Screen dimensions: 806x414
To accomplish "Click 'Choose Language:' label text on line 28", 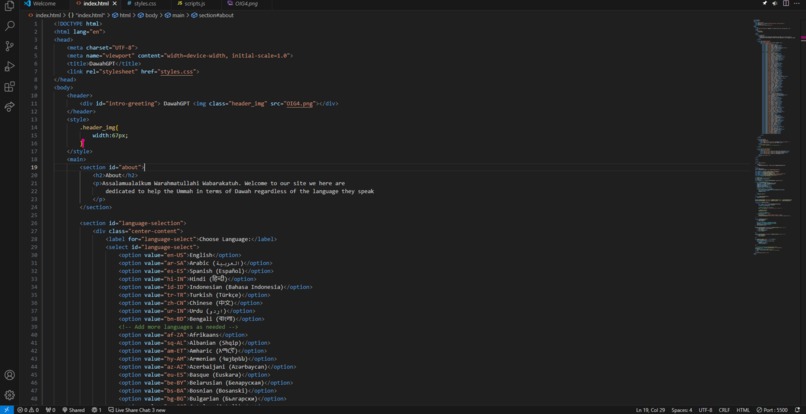I will pyautogui.click(x=224, y=239).
